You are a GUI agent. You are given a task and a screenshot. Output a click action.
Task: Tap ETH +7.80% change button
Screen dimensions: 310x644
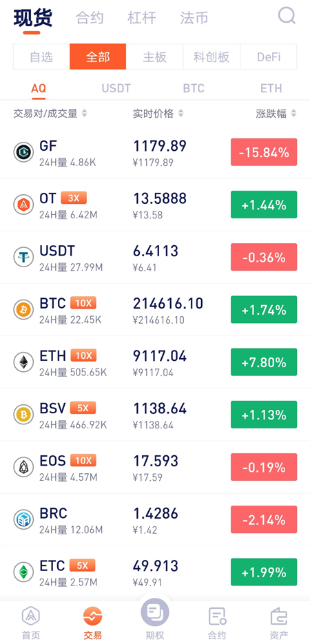[x=264, y=362]
